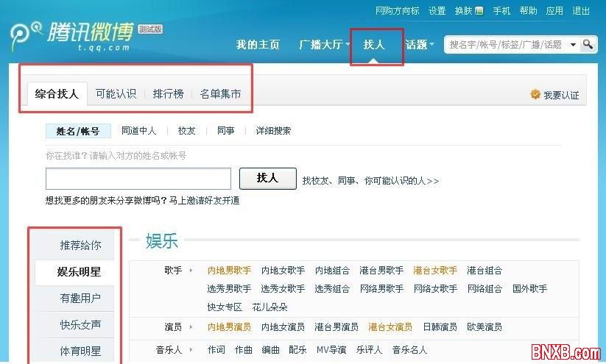
Task: Click the 换肤 skin icon
Action: (479, 11)
